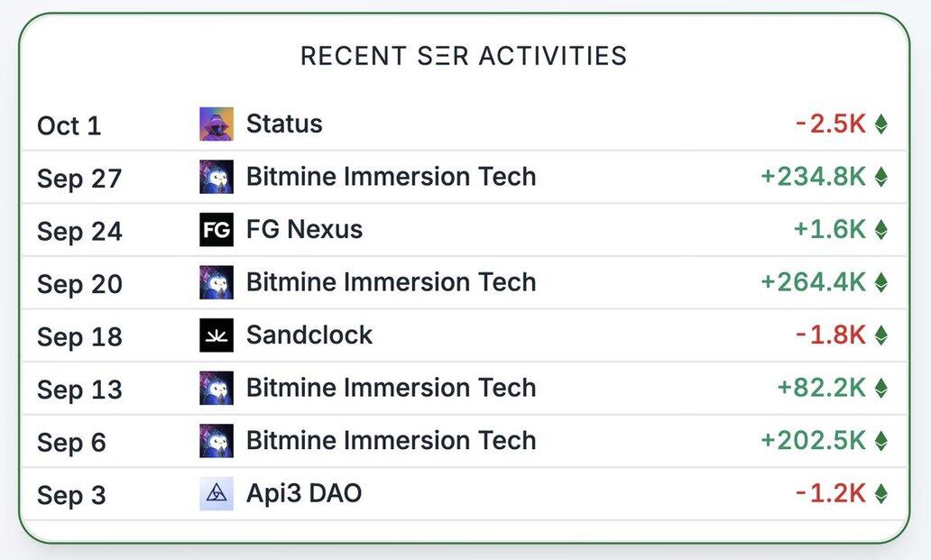Click the FG Nexus logo icon
931x560 pixels.
216,230
